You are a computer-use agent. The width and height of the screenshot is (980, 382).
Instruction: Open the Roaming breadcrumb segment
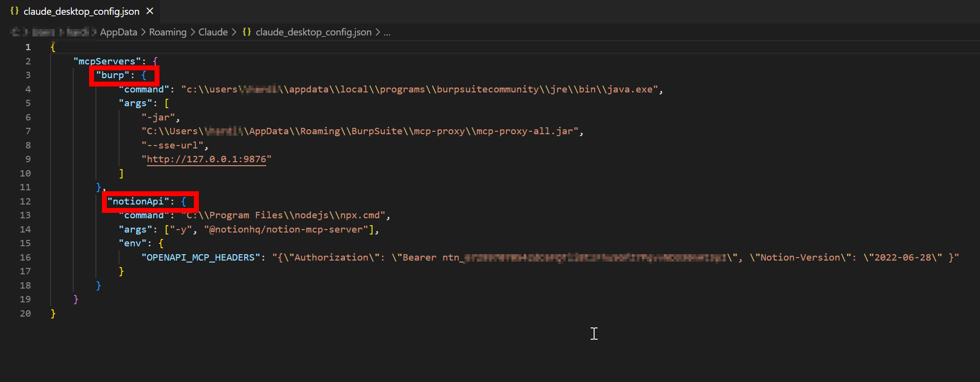click(x=168, y=32)
